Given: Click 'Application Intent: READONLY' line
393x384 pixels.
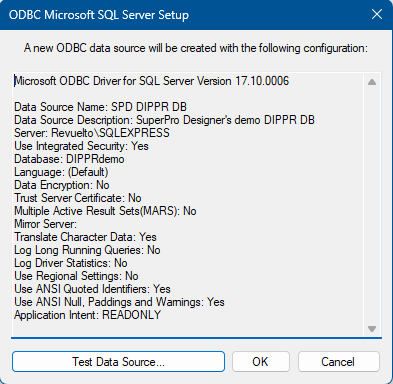Looking at the screenshot, I should (88, 315).
